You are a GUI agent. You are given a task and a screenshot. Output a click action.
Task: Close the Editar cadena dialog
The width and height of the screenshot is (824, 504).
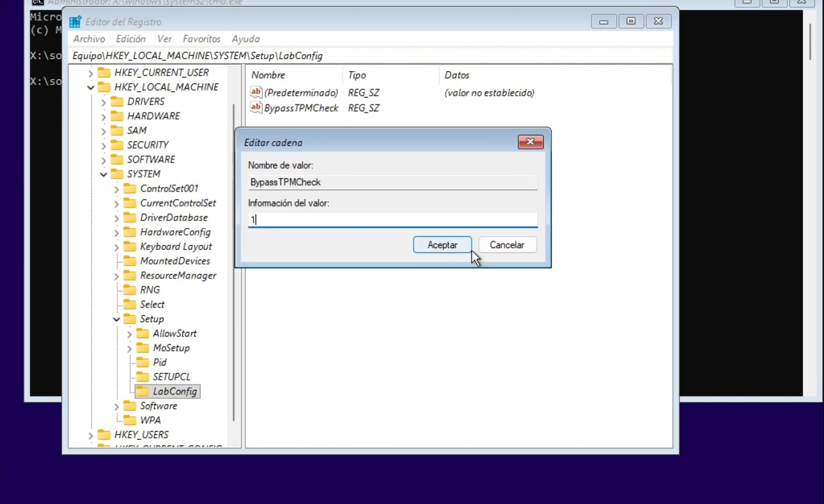(x=530, y=142)
